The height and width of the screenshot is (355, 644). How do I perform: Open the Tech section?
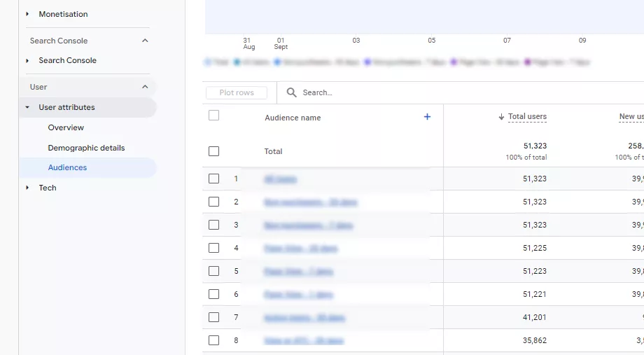click(48, 188)
